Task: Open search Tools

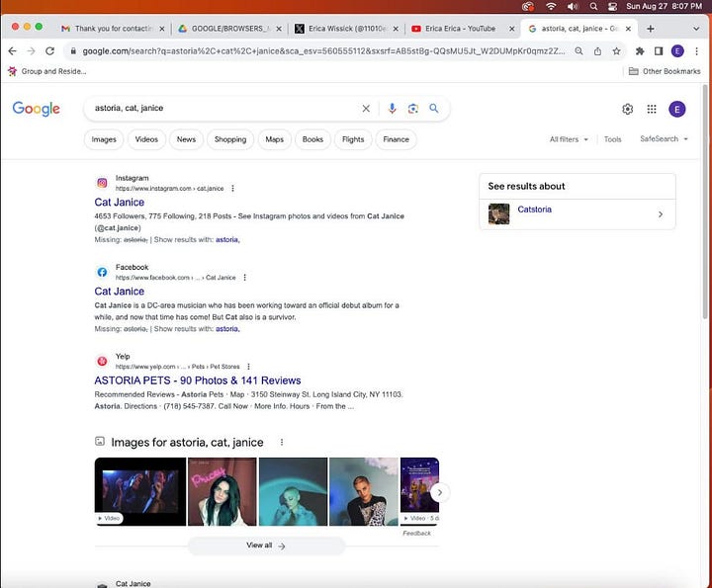Action: coord(612,139)
